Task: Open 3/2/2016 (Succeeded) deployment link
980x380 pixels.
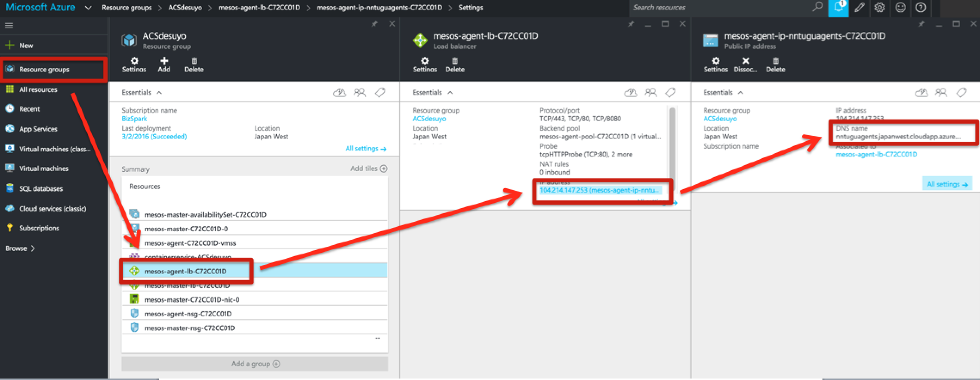Action: [x=154, y=137]
